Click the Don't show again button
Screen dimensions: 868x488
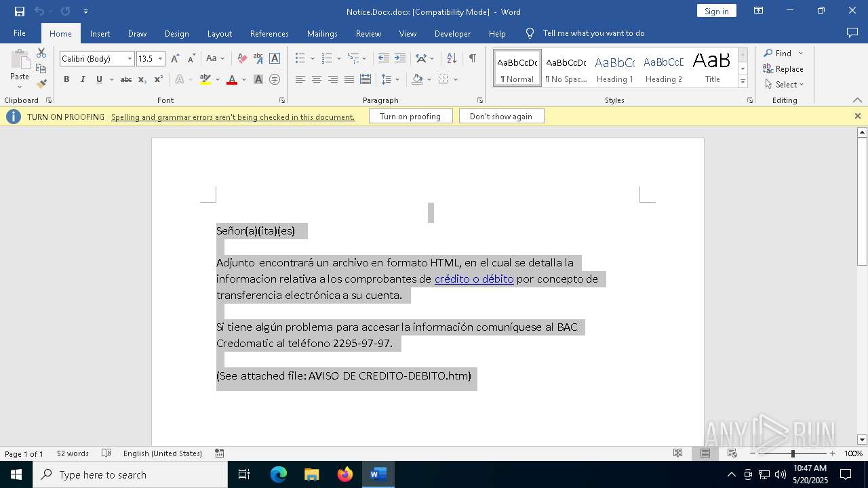click(501, 117)
